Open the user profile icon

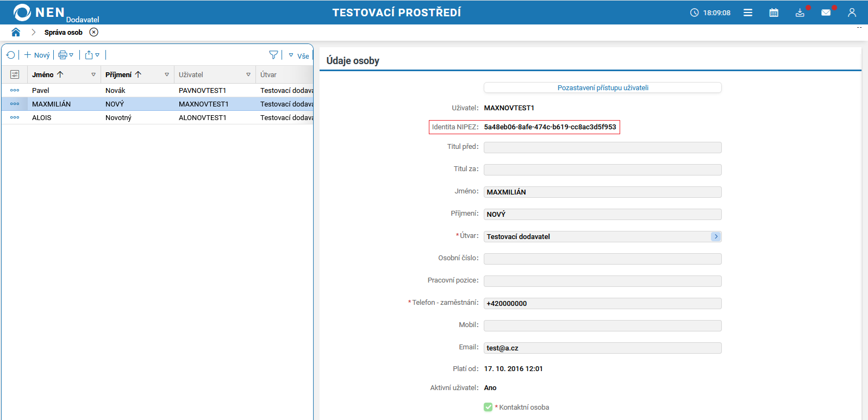coord(852,12)
